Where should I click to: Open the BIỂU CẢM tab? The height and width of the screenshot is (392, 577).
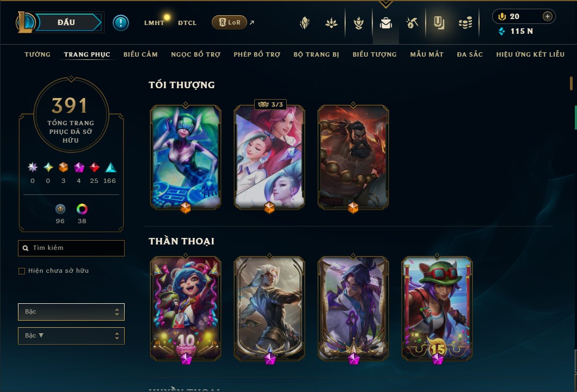[x=140, y=54]
